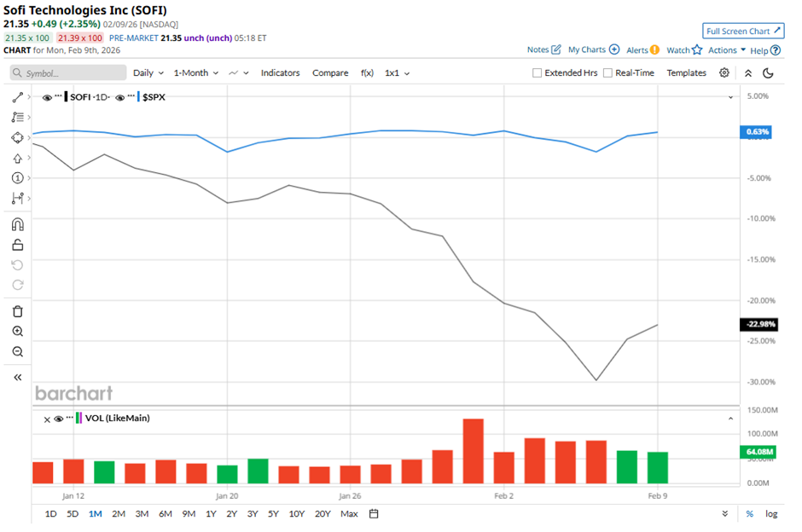This screenshot has height=532, width=802.
Task: Open the chart type line-style dropdown
Action: pyautogui.click(x=239, y=73)
